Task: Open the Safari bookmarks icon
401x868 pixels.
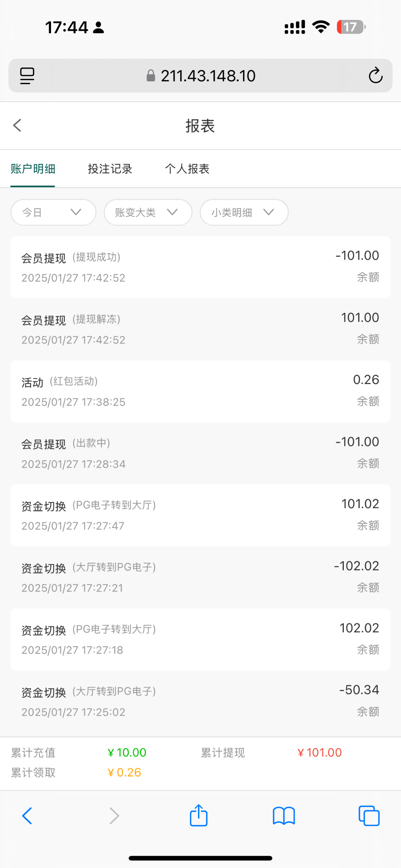Action: tap(284, 816)
